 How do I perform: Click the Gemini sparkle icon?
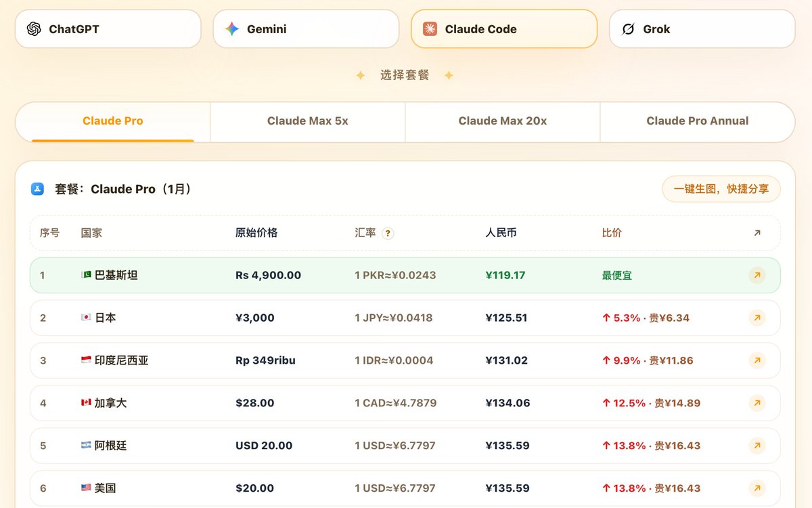click(232, 29)
